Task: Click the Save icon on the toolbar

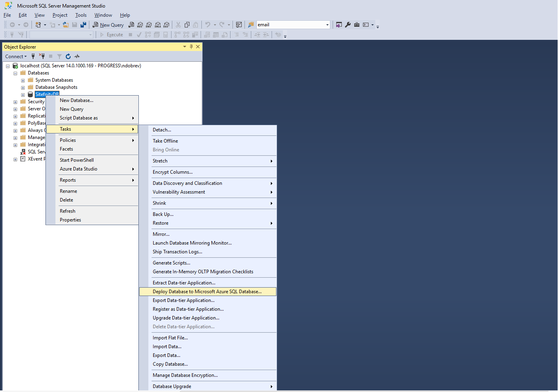Action: pyautogui.click(x=74, y=25)
